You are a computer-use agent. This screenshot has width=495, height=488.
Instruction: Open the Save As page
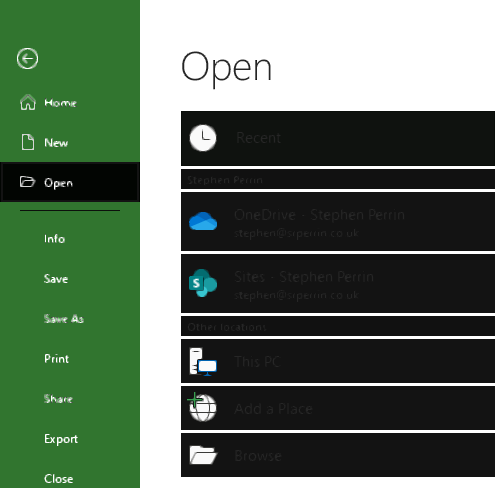[x=70, y=319]
